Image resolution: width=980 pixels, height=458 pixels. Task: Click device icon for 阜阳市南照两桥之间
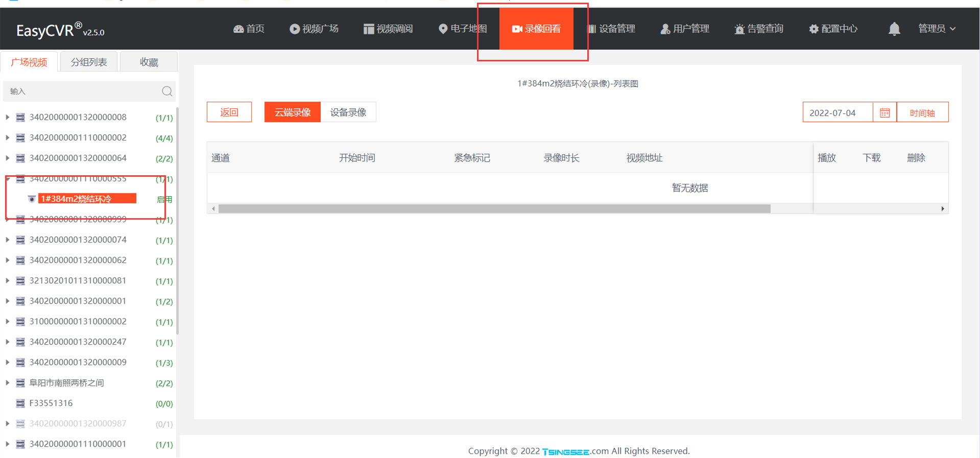tap(20, 383)
